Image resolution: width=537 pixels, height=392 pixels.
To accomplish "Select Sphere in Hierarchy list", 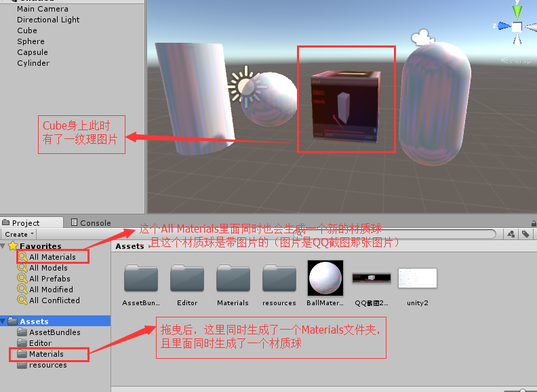I will (31, 41).
